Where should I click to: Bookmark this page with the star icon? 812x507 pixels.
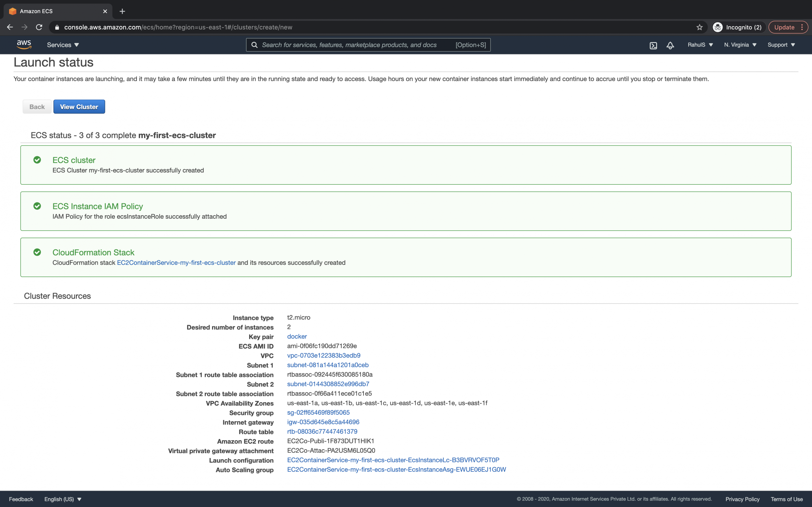coord(699,27)
